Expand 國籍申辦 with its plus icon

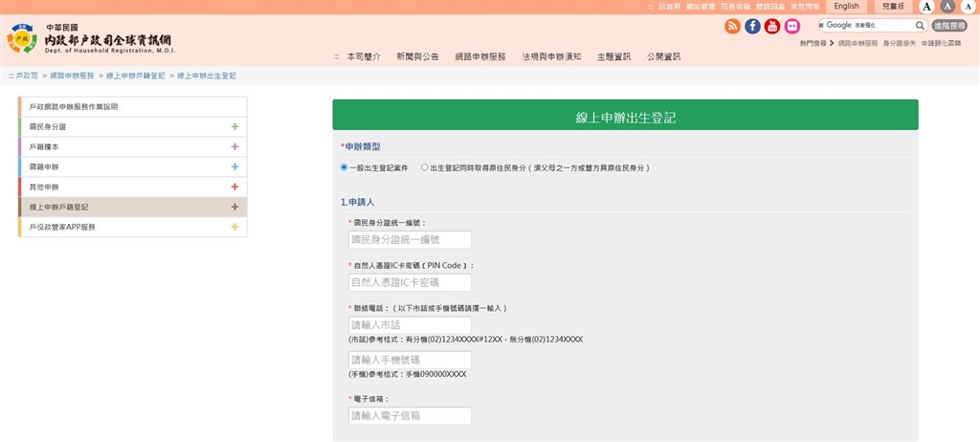click(x=234, y=166)
